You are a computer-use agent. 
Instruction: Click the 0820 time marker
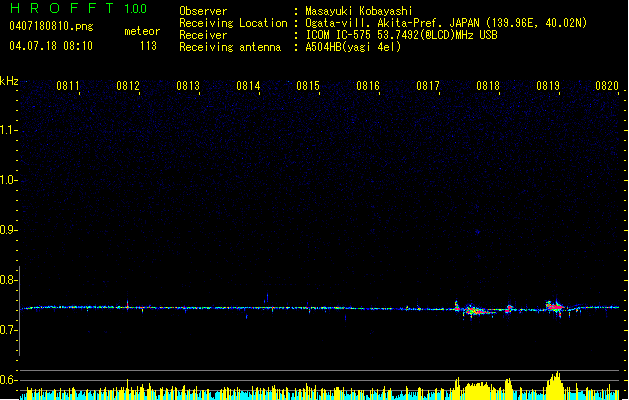pos(607,86)
